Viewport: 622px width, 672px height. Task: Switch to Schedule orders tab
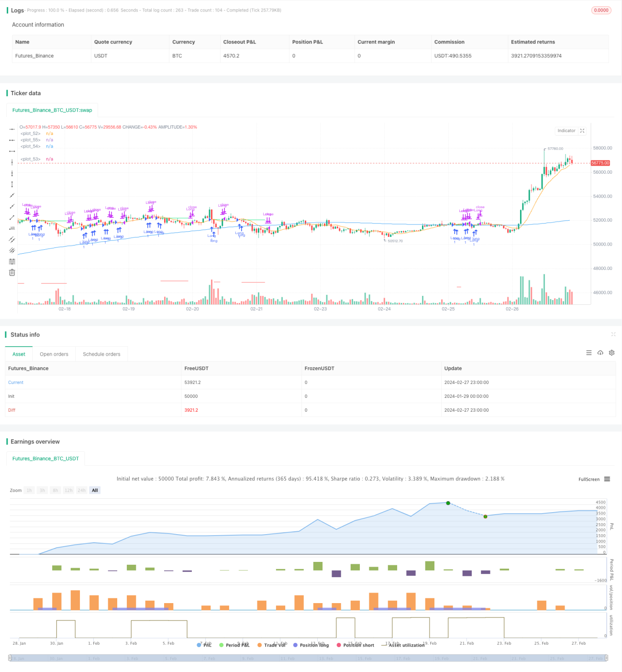click(101, 354)
